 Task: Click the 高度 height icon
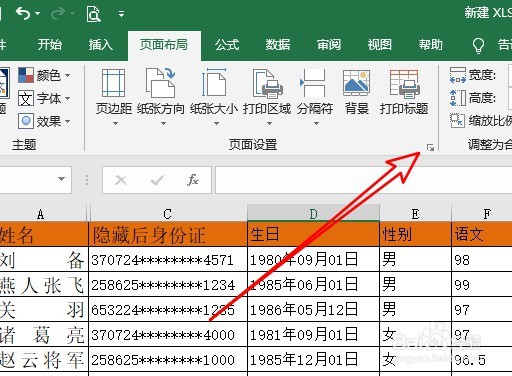458,98
